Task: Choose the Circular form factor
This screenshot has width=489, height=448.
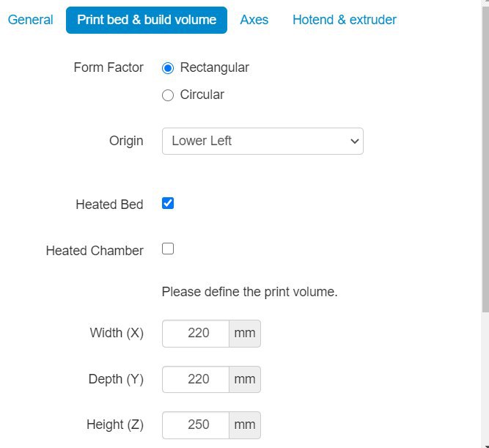Action: tap(168, 95)
